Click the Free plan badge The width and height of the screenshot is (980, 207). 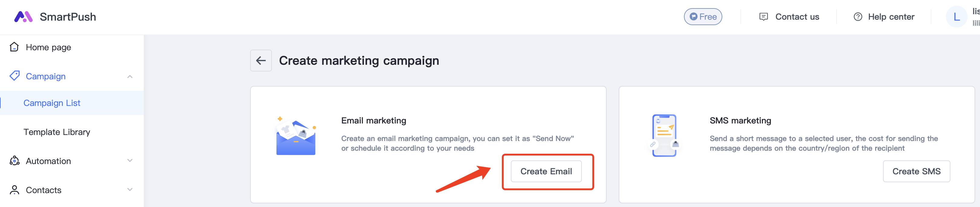[x=703, y=17]
